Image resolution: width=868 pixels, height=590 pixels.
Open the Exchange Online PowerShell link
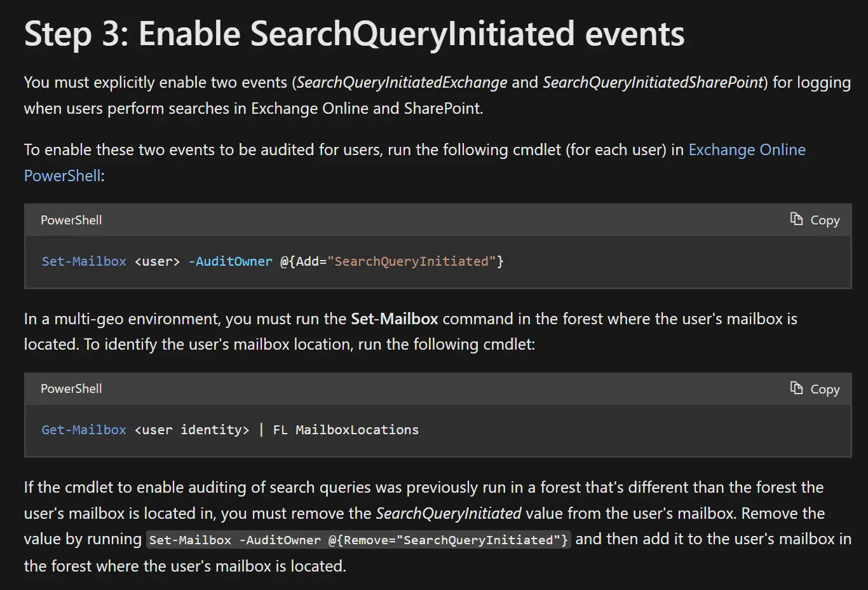pos(747,150)
